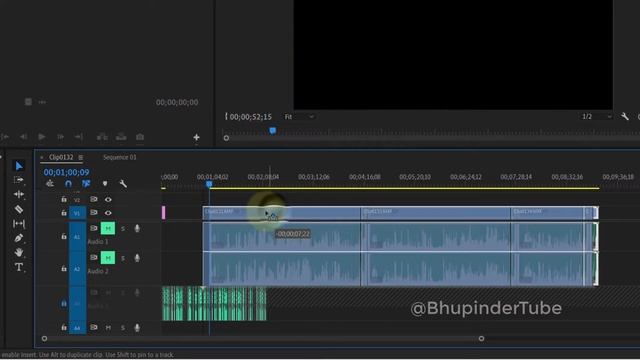Screen dimensions: 640x360
Task: Close the Clip0132 timeline tab
Action: point(42,157)
